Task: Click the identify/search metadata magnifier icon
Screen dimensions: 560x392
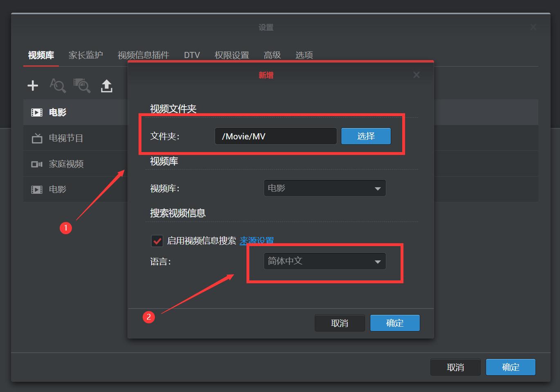Action: (58, 86)
